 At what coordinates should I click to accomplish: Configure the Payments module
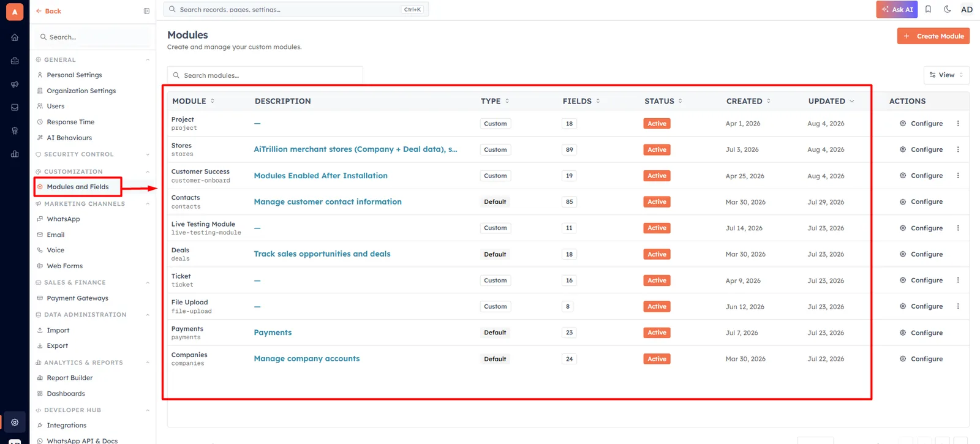click(921, 333)
